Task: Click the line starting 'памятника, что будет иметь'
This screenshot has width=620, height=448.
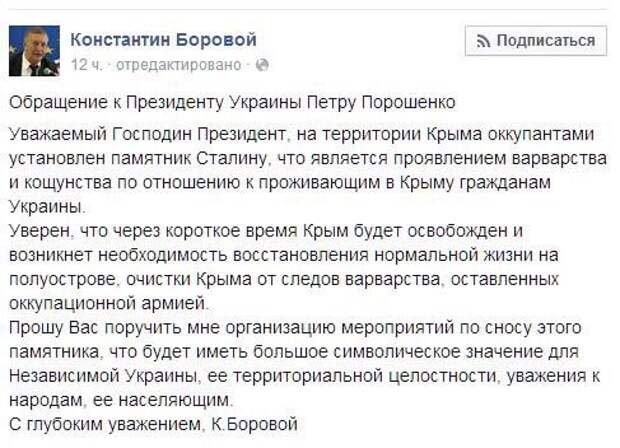Action: click(294, 352)
